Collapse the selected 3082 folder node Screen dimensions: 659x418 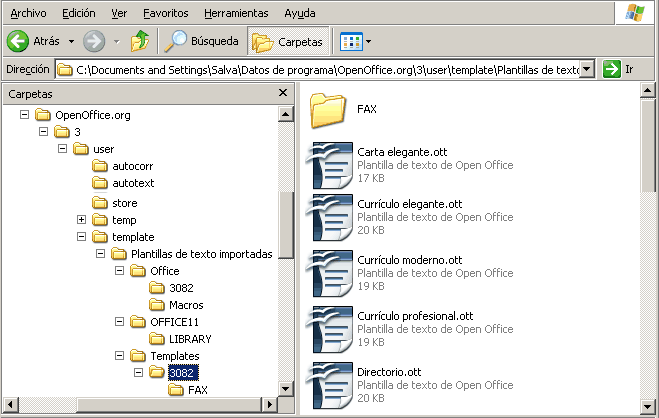(x=138, y=372)
